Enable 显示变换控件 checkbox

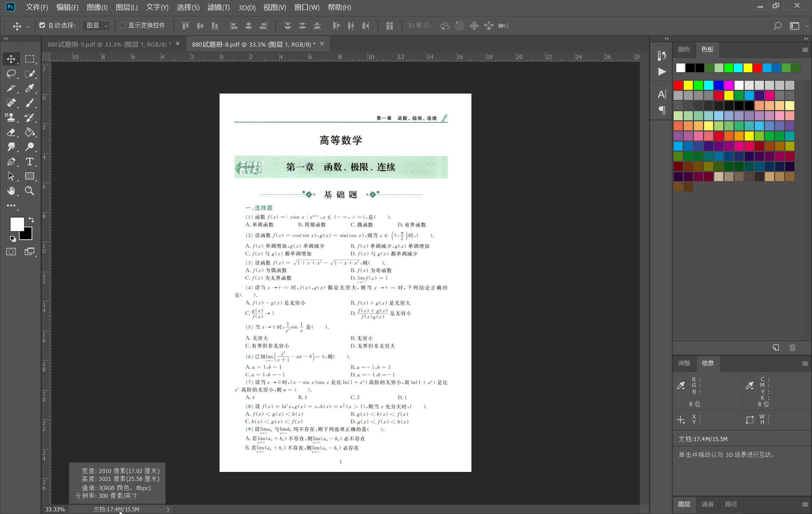pos(123,25)
